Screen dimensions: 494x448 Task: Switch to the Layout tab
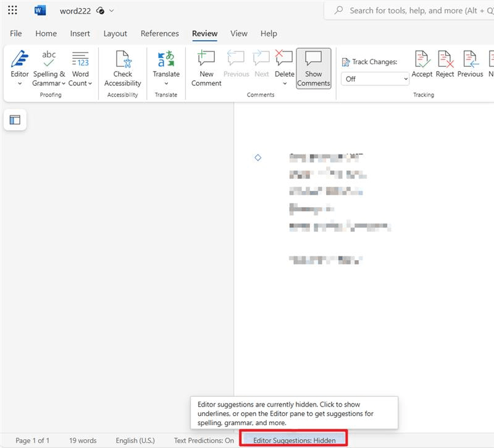coord(115,33)
